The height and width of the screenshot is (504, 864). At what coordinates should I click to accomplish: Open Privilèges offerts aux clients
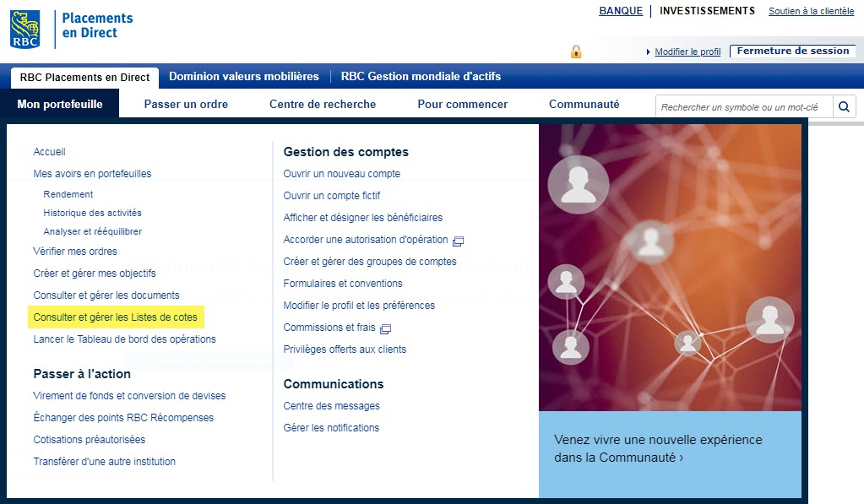pos(345,350)
